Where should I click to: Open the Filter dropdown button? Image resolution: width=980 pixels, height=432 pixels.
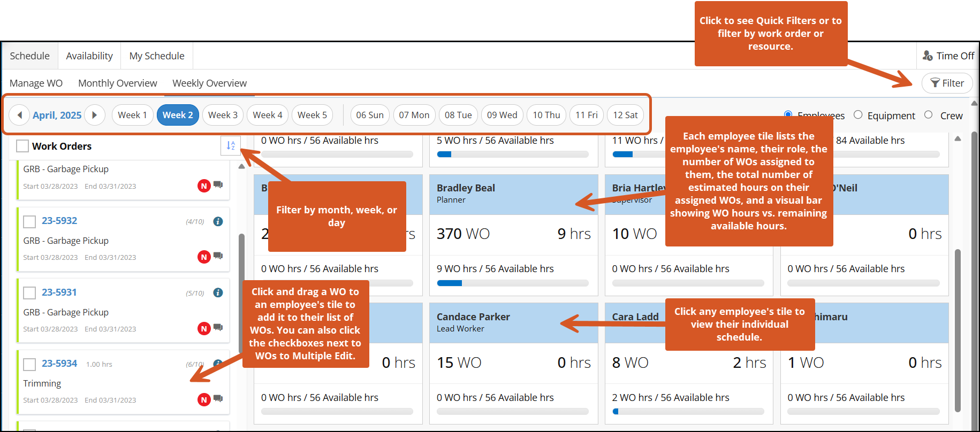click(x=947, y=83)
